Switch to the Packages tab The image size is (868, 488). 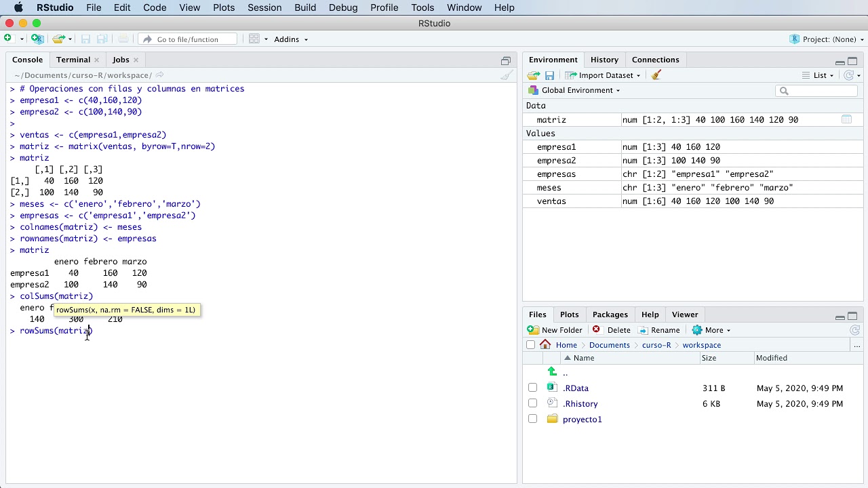point(610,314)
